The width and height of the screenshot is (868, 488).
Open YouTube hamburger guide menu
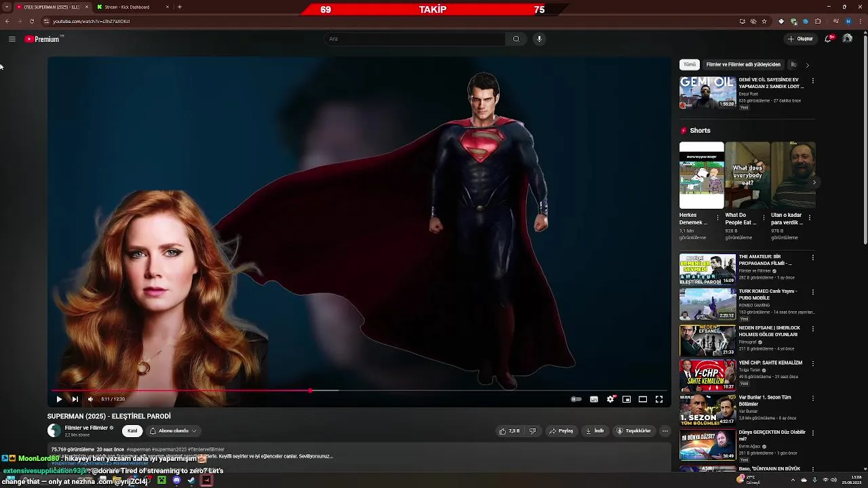pos(12,39)
